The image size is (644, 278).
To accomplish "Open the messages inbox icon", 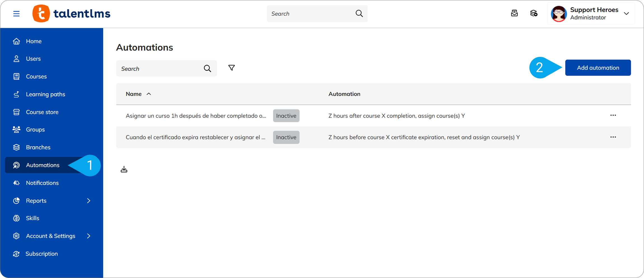I will pyautogui.click(x=514, y=13).
